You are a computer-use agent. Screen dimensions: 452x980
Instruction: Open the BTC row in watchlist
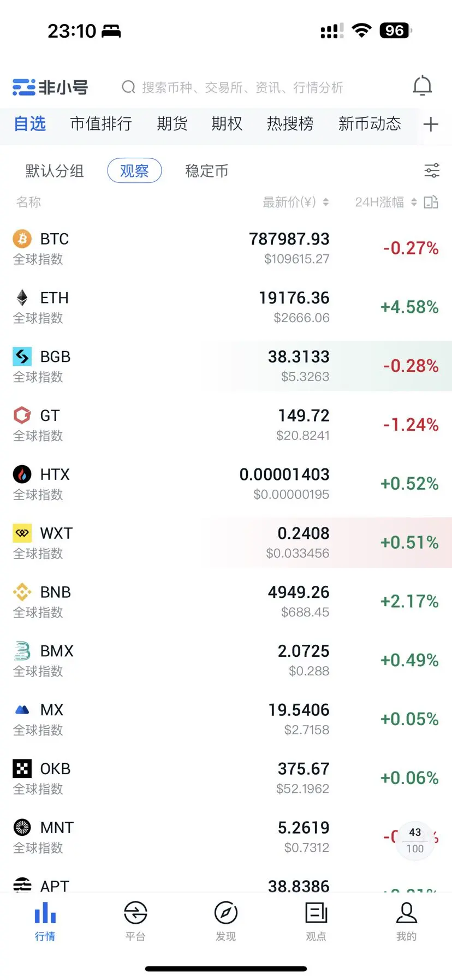(x=226, y=248)
